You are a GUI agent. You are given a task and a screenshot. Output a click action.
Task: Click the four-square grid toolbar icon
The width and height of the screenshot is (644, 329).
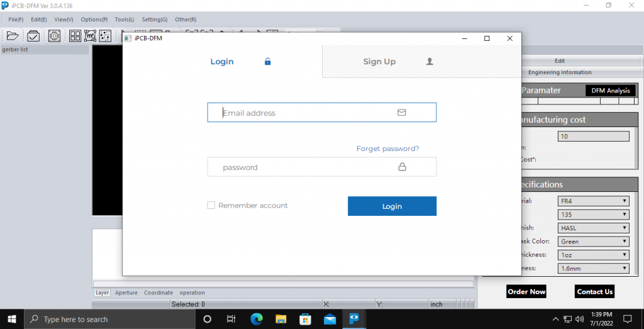coord(75,36)
